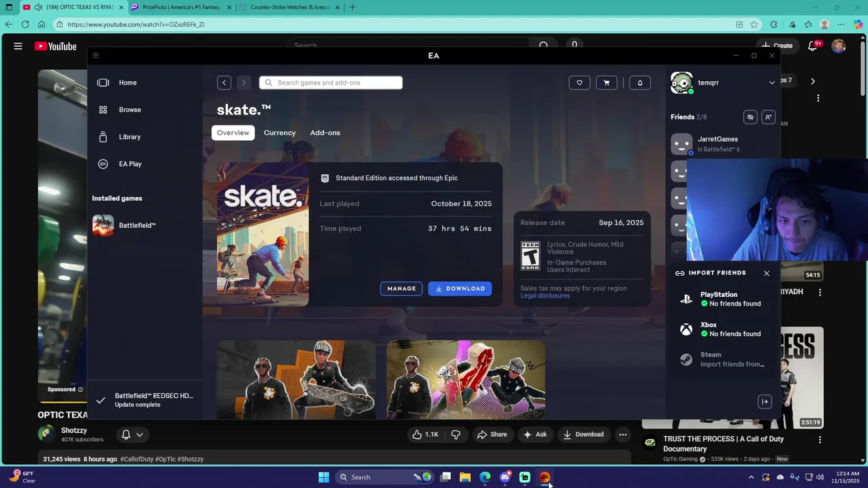The image size is (868, 488).
Task: Go forward with EA app forward arrow
Action: point(244,83)
